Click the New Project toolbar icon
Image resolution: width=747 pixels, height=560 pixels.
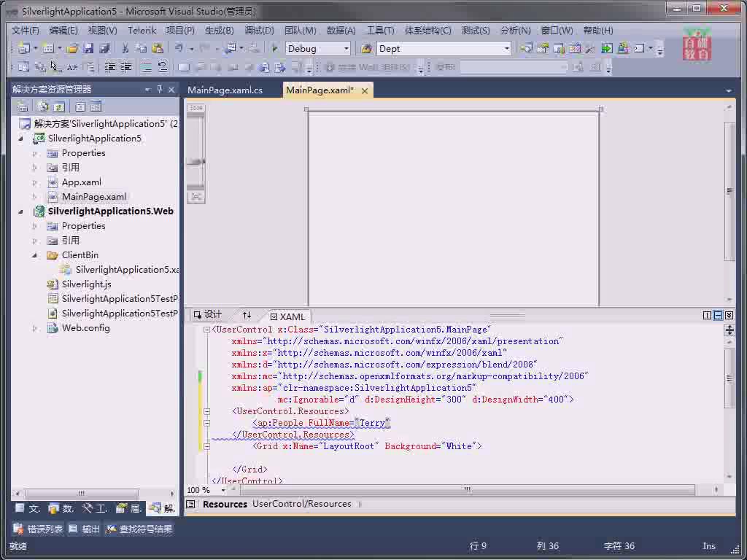[23, 48]
